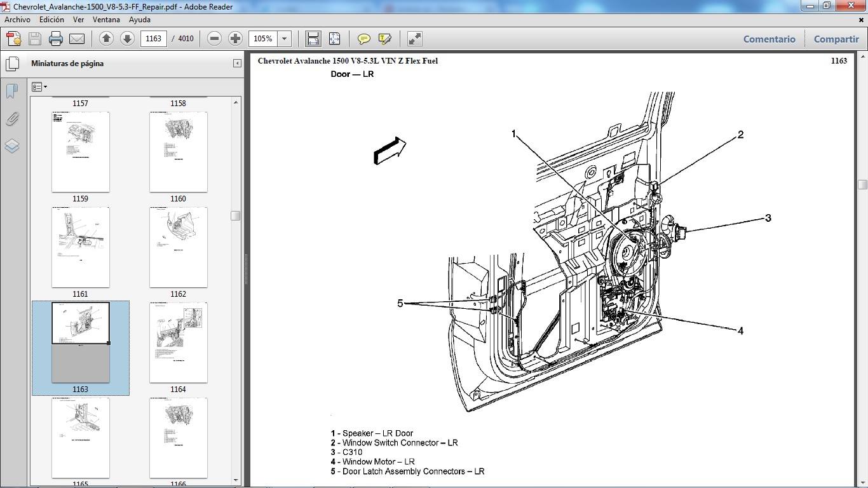868x488 pixels.
Task: Click the Fit one full page icon
Action: click(x=334, y=39)
